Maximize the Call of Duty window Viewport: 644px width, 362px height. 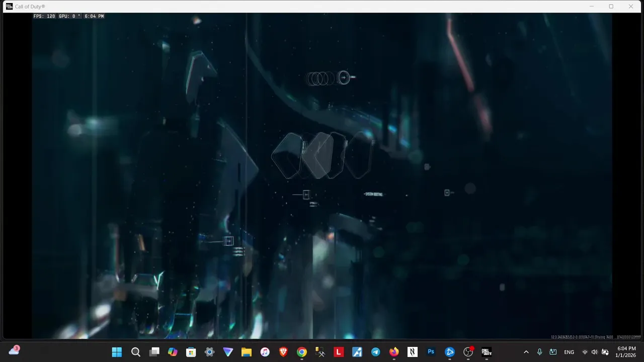tap(611, 7)
